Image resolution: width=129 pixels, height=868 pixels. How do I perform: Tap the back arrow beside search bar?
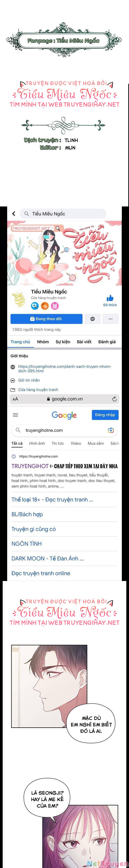(x=14, y=214)
